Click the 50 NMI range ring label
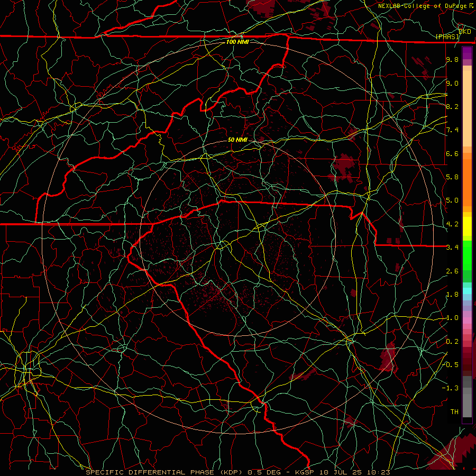This screenshot has height=476, width=476. [x=237, y=140]
